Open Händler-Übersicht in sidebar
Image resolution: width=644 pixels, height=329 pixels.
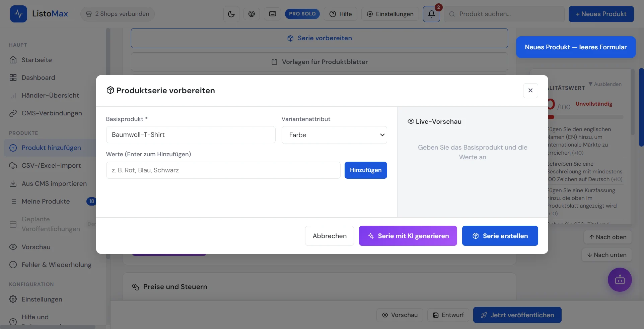[50, 95]
